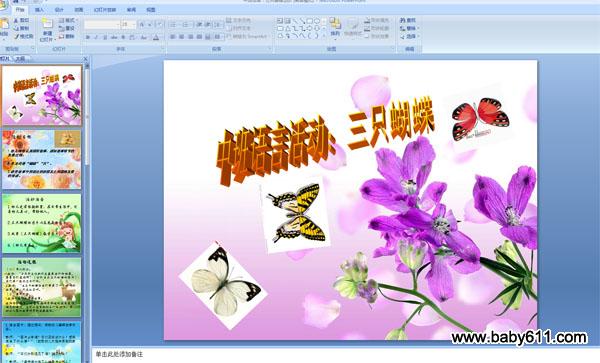Click the notes field 单击此处添加备注
This screenshot has width=600, height=363.
click(119, 354)
